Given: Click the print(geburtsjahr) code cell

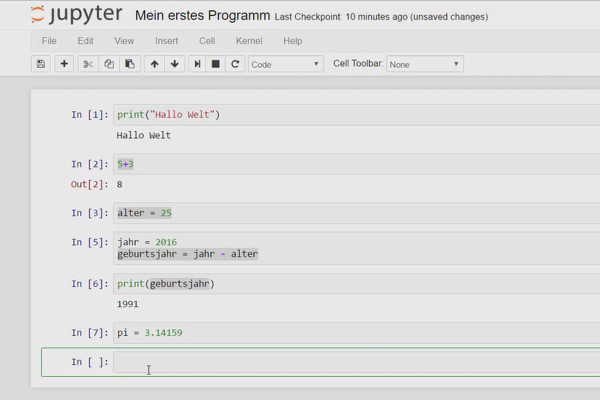Looking at the screenshot, I should coord(357,284).
